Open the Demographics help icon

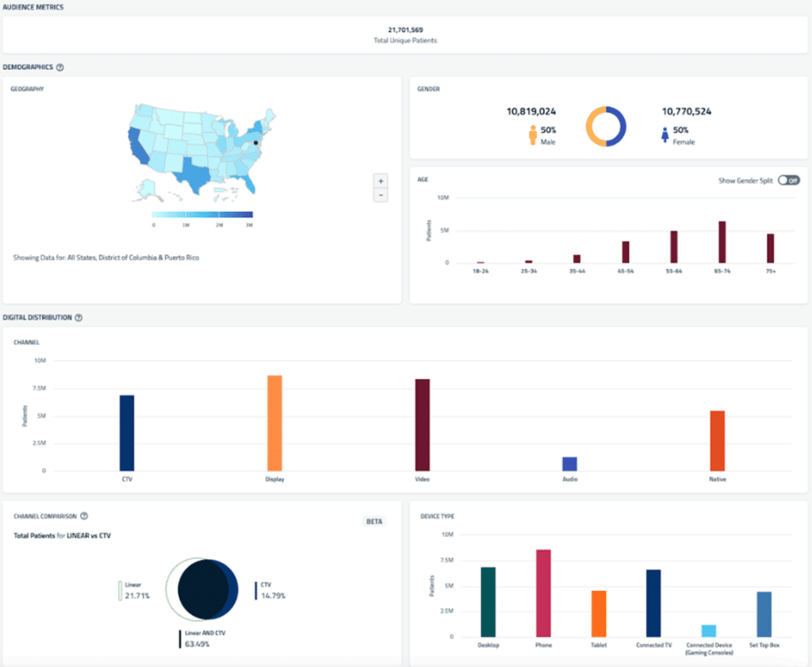coord(60,67)
